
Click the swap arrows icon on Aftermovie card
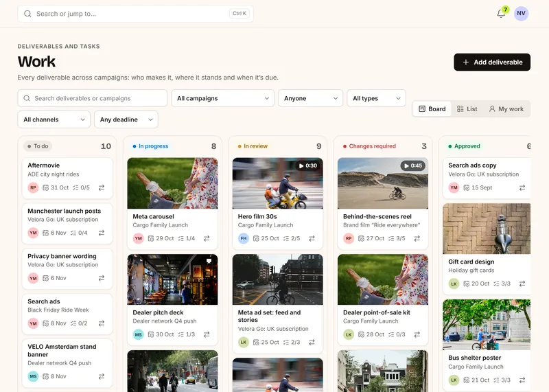coord(102,188)
